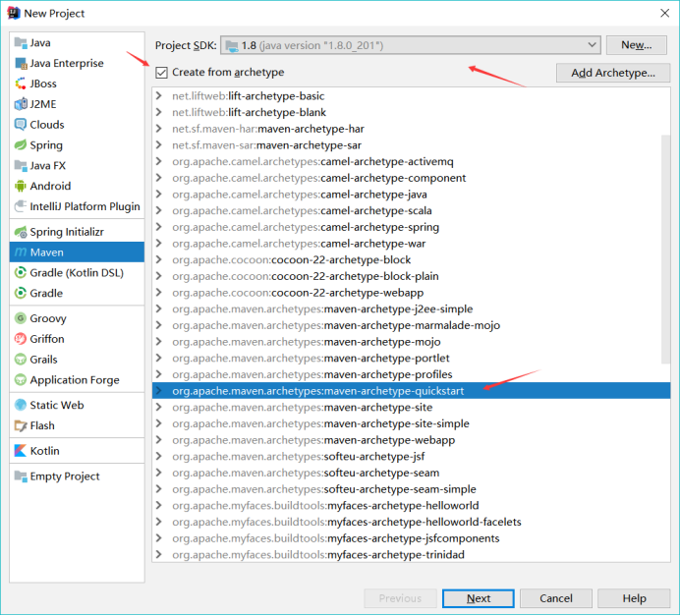Click the Application Forge icon
680x616 pixels.
(x=21, y=380)
